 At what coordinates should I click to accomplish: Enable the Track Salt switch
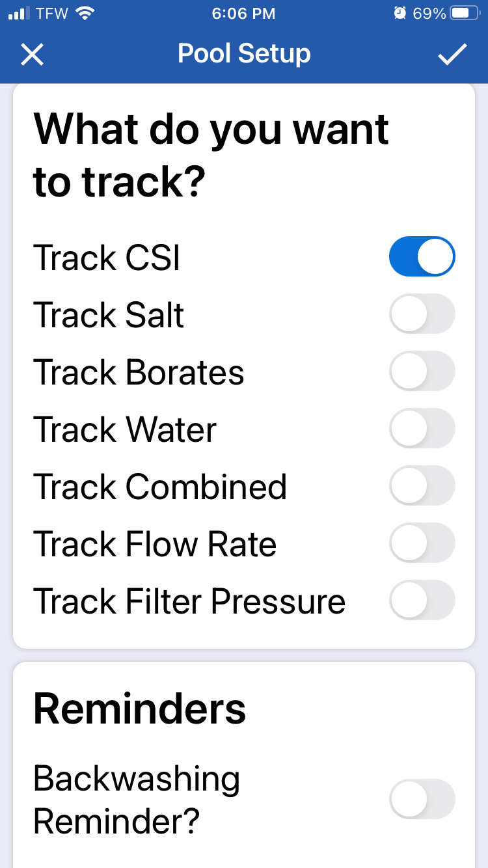pyautogui.click(x=422, y=314)
